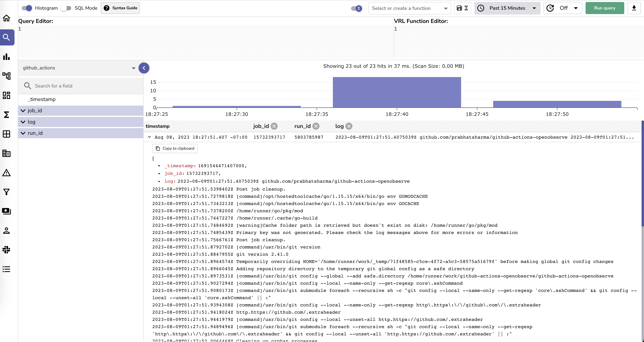Select the Metrics icon in the sidebar
The width and height of the screenshot is (644, 342).
coord(6,57)
